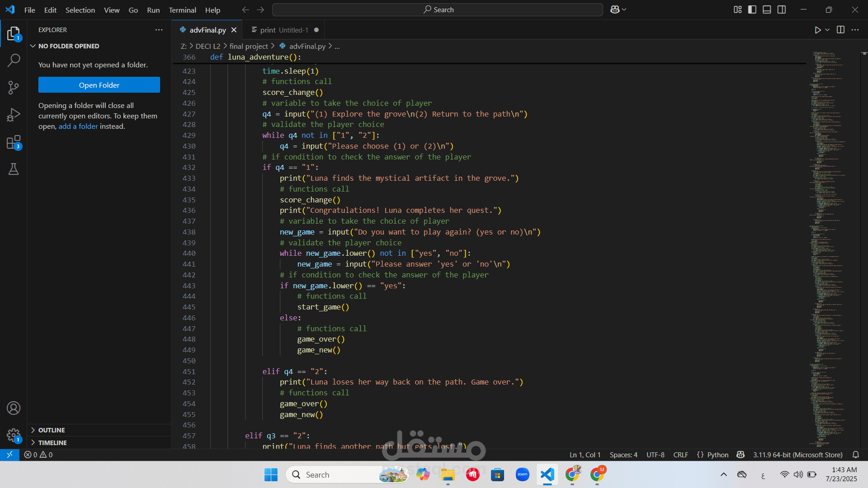This screenshot has width=868, height=488.
Task: Open the Source Control view
Action: click(x=14, y=88)
